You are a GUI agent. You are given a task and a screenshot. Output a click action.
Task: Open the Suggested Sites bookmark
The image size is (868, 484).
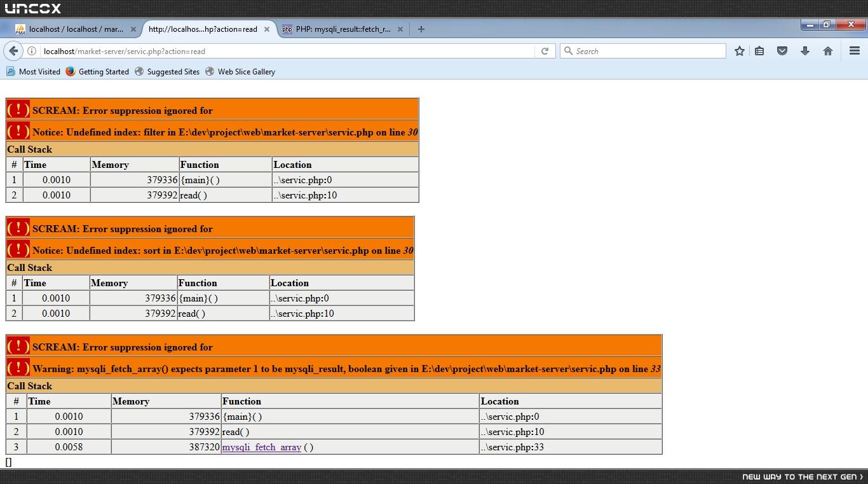(167, 71)
